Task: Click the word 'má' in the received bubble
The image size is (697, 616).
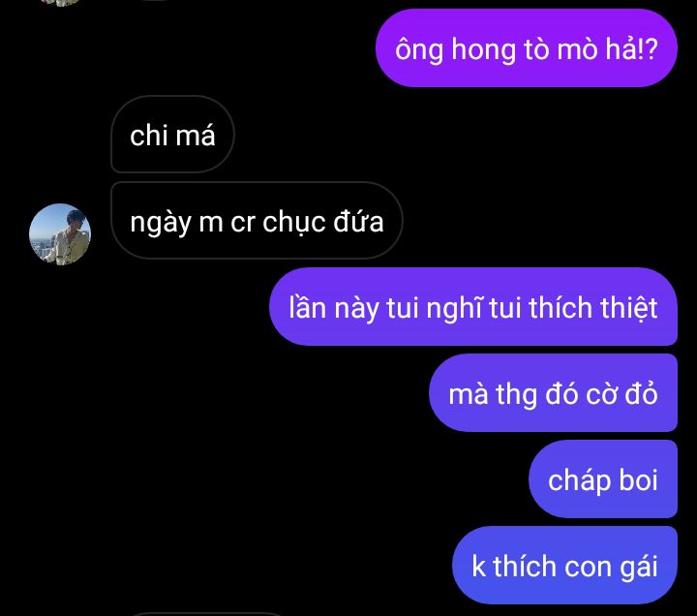Action: (x=196, y=135)
